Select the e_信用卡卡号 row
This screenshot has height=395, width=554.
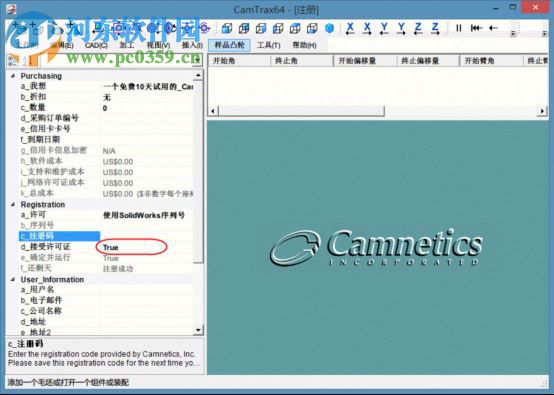106,129
